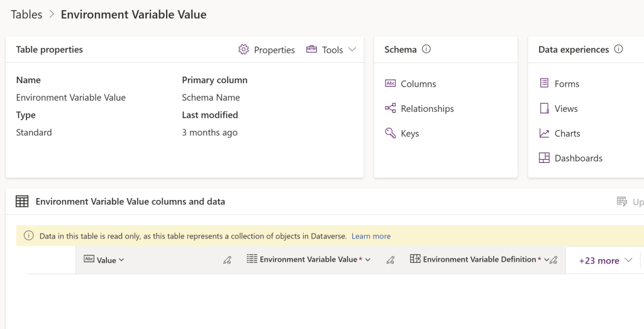Open Views under Data experiences
Image resolution: width=644 pixels, height=329 pixels.
565,109
